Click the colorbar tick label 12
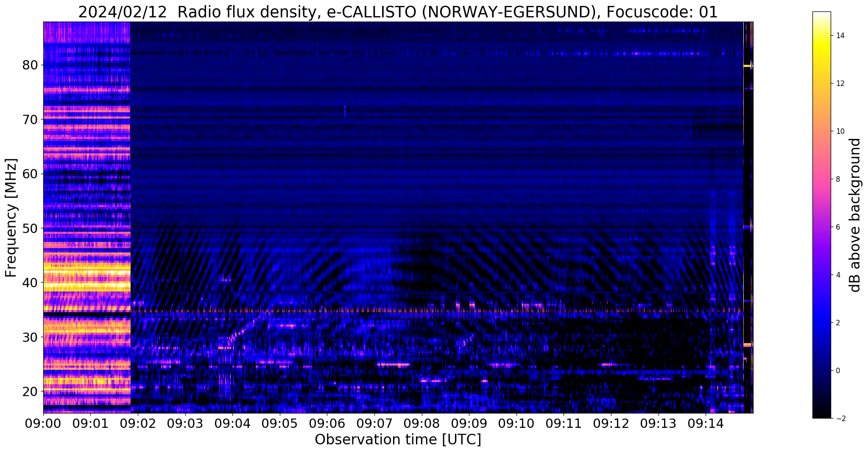This screenshot has height=452, width=868. pos(840,83)
